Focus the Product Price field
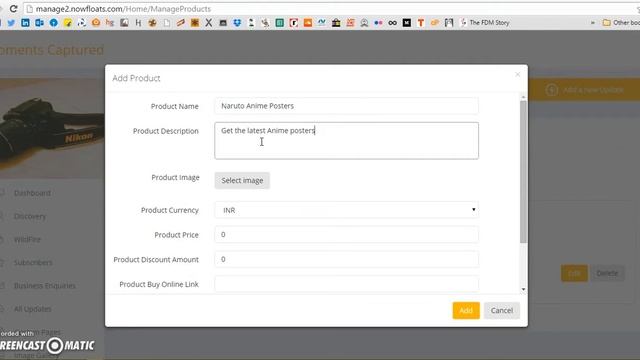This screenshot has width=640, height=360. [x=346, y=235]
